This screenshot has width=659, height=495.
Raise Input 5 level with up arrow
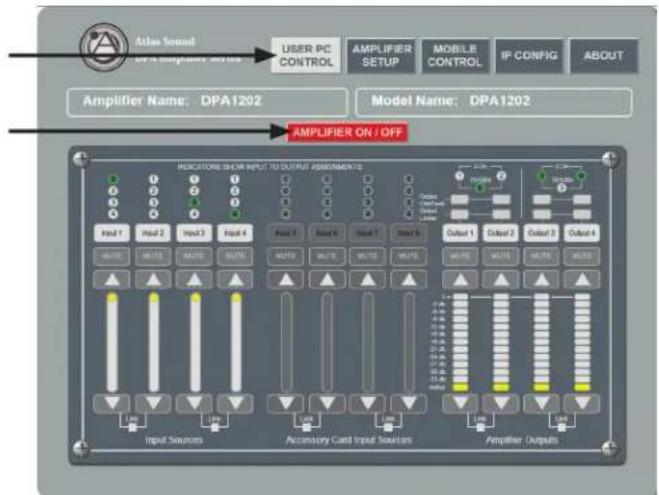pyautogui.click(x=285, y=280)
